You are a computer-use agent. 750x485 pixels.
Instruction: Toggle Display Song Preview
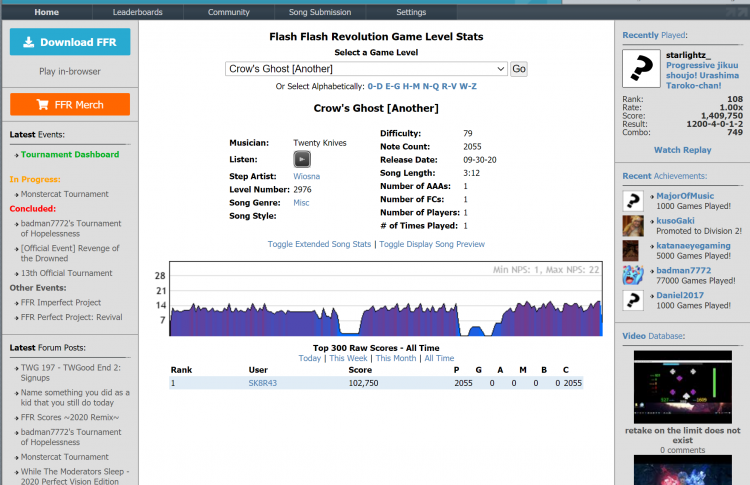point(431,244)
